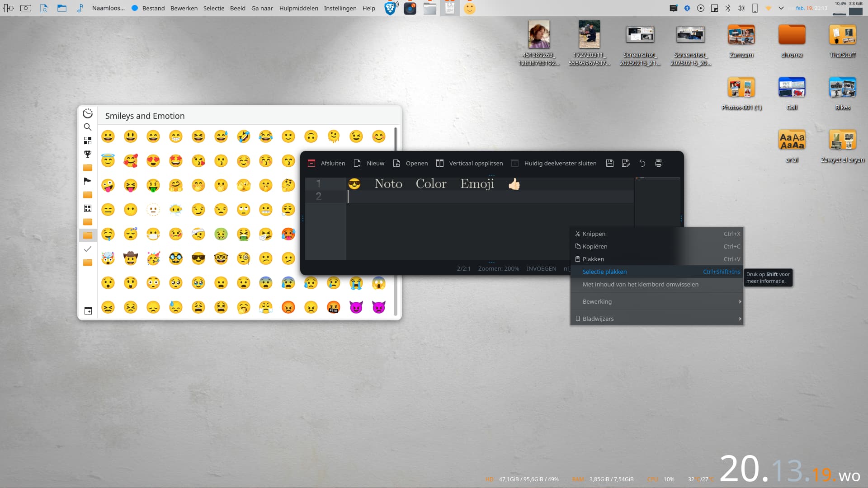This screenshot has height=488, width=868.
Task: Click line number 1 in editor gutter
Action: tap(318, 183)
